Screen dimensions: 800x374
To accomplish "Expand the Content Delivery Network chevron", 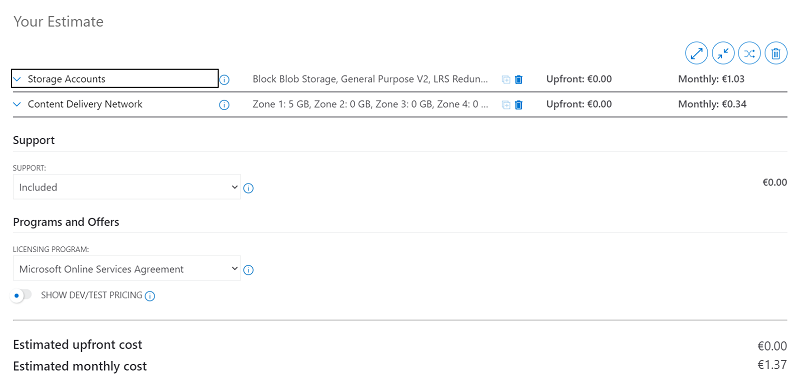I will [x=17, y=104].
